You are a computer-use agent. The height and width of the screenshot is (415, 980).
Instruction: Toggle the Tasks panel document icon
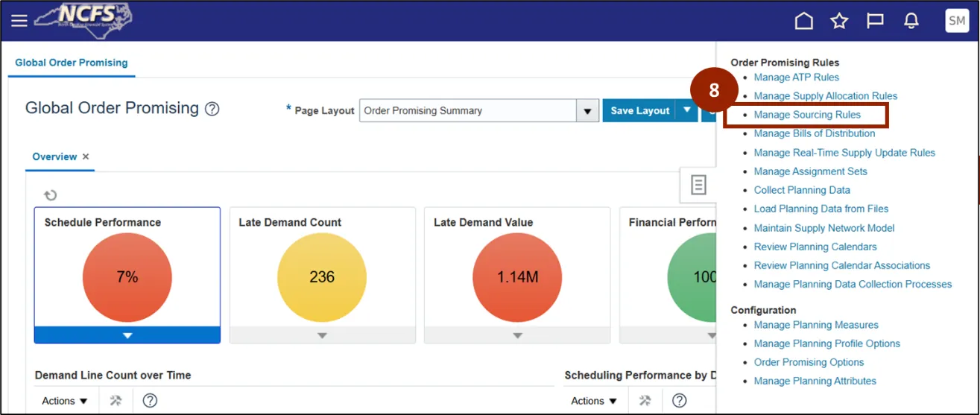pos(698,185)
